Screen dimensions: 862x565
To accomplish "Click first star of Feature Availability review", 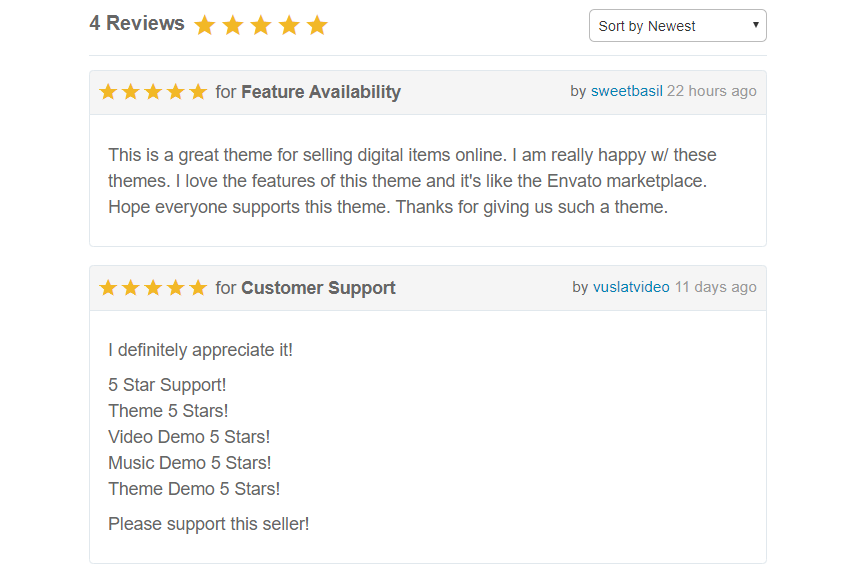I will [108, 92].
